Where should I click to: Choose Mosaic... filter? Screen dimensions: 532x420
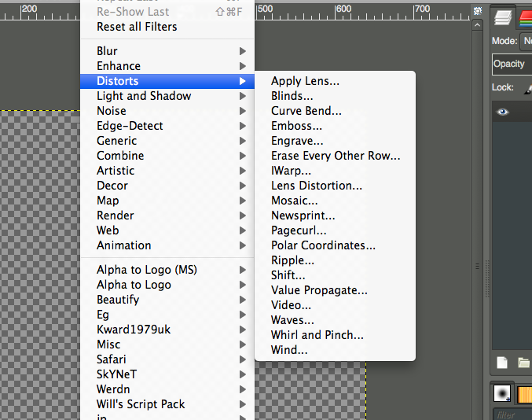[x=335, y=201]
